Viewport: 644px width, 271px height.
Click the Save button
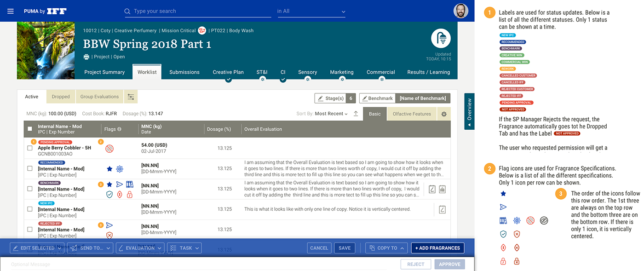pyautogui.click(x=345, y=248)
